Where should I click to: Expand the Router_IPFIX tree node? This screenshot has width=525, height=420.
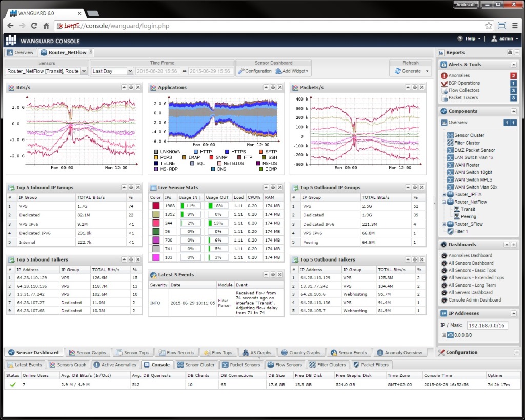click(444, 194)
